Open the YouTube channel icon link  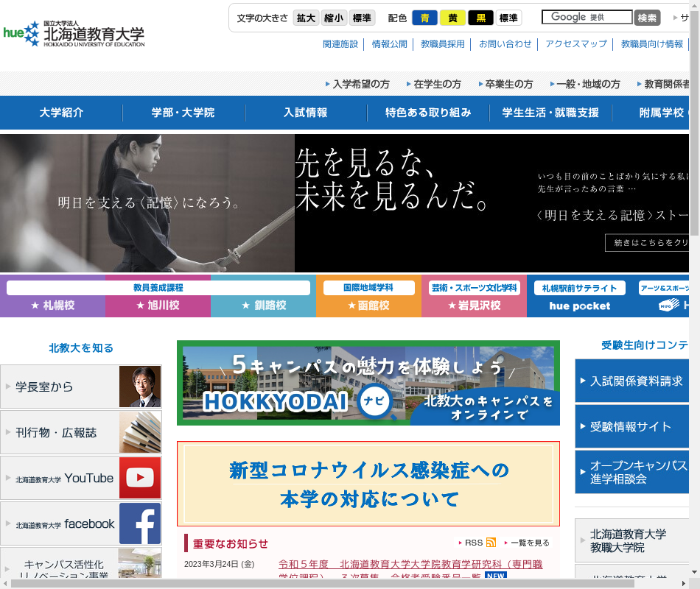click(x=140, y=478)
